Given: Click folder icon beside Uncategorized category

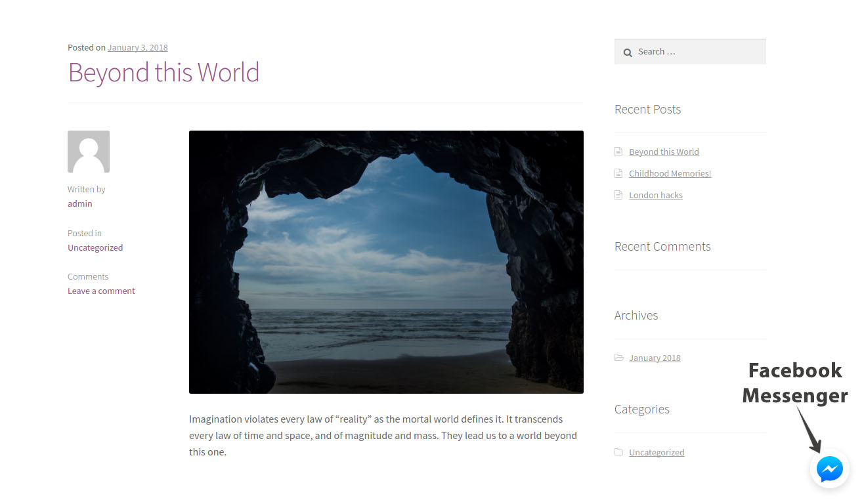Looking at the screenshot, I should [x=618, y=452].
